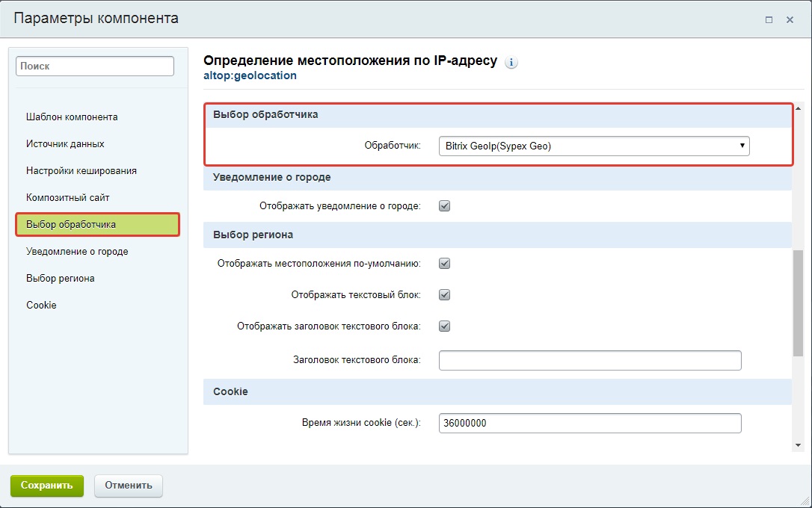
Task: Go to Источник данных section
Action: tap(65, 144)
